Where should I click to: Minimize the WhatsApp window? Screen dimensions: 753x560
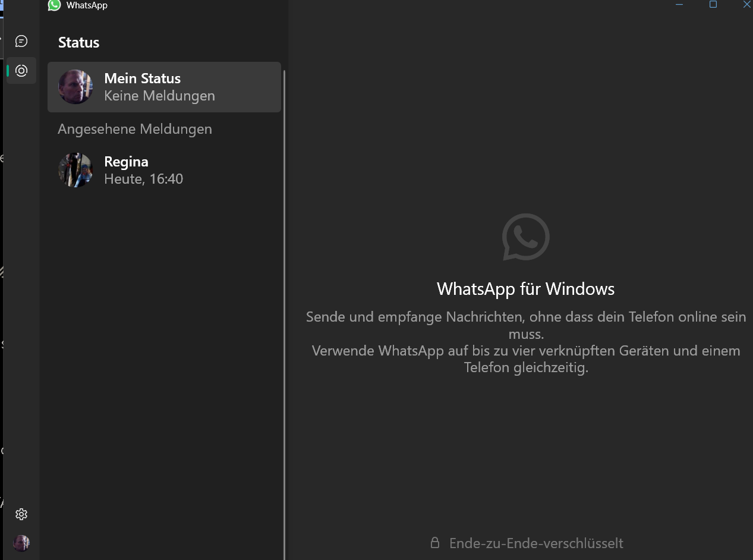point(680,5)
